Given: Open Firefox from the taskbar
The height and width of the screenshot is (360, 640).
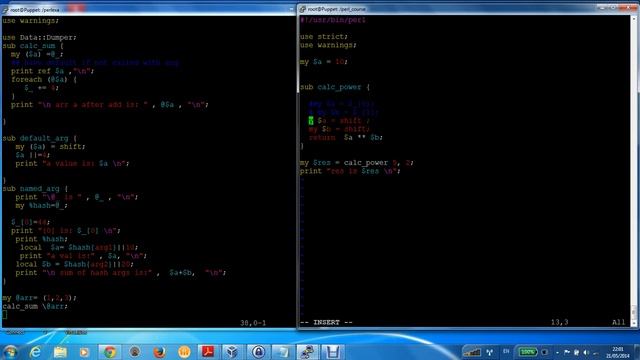Looking at the screenshot, I should [159, 352].
